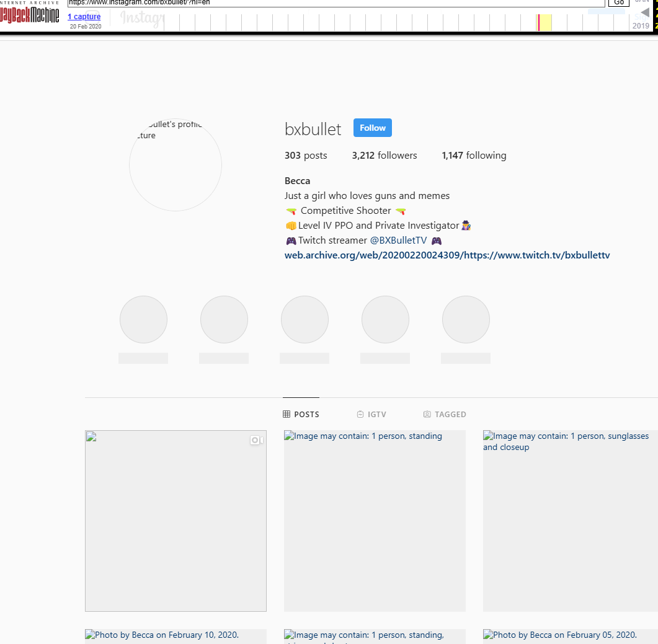Click the previous year arrow icon
Image resolution: width=658 pixels, height=644 pixels.
click(645, 13)
